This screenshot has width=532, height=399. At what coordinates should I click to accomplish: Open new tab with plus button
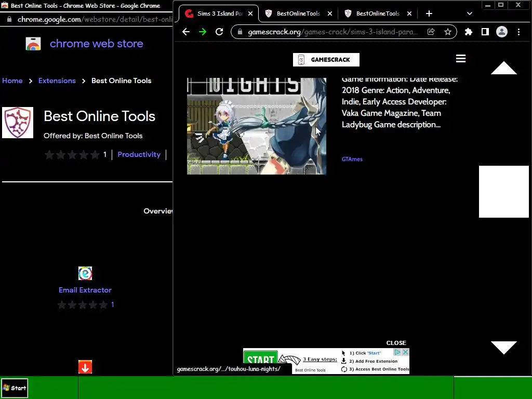[429, 14]
